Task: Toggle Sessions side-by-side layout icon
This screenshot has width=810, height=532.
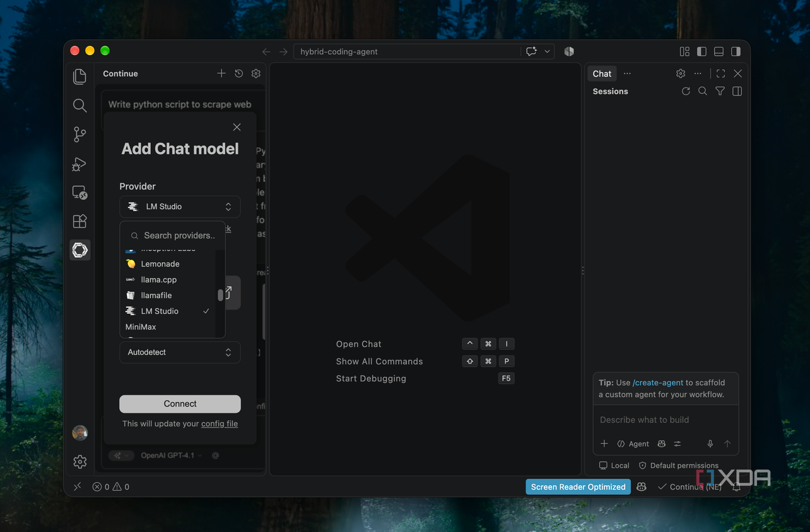Action: [737, 91]
